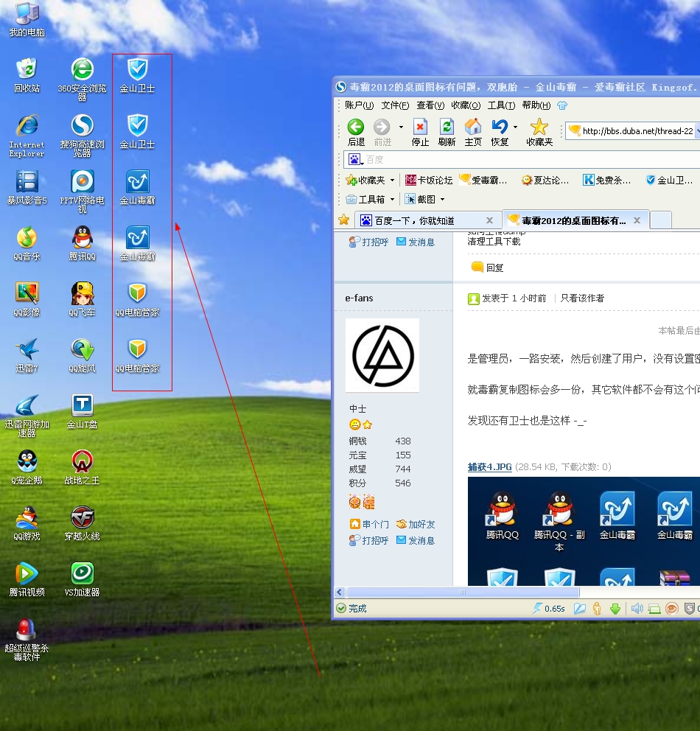Open 腾讯视频 desktop icon
Screen dimensions: 700x731
coord(27,579)
